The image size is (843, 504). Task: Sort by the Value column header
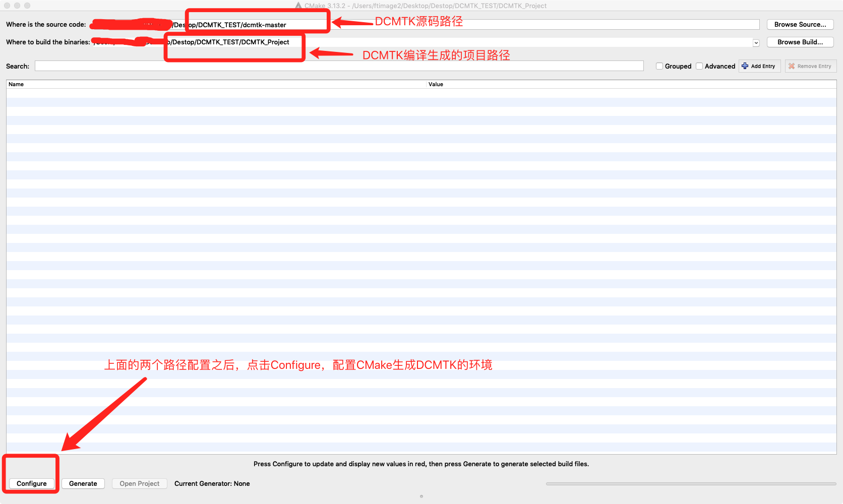[x=631, y=84]
